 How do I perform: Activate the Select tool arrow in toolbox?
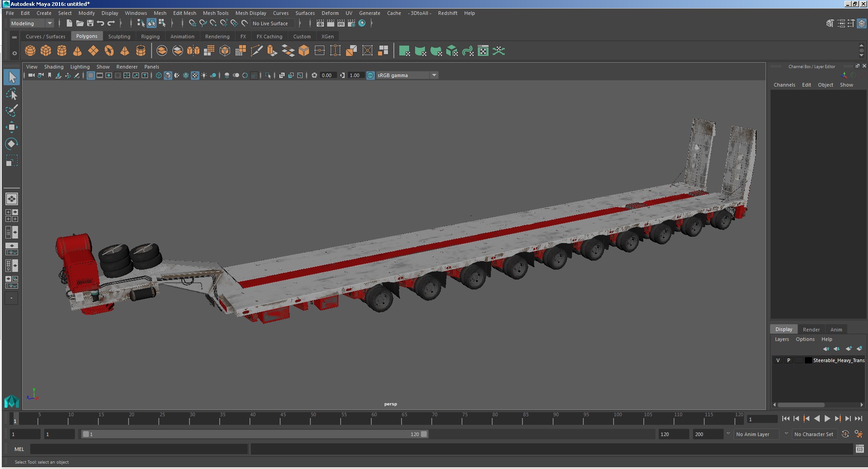[x=12, y=77]
